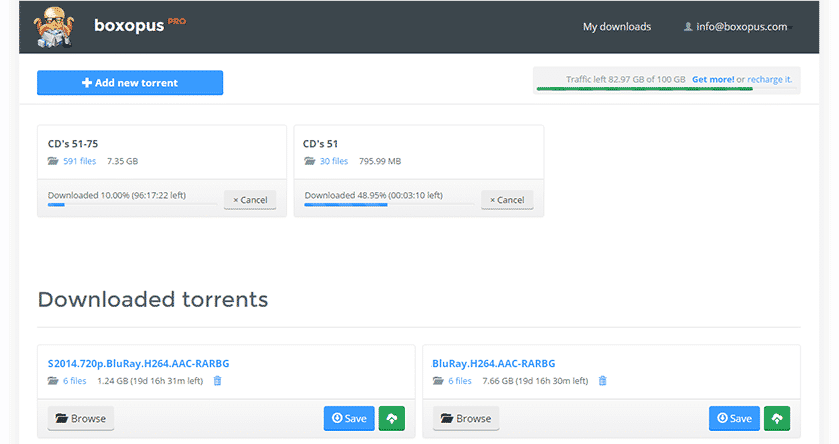
Task: Cancel the CD's 51-75 download
Action: (250, 200)
